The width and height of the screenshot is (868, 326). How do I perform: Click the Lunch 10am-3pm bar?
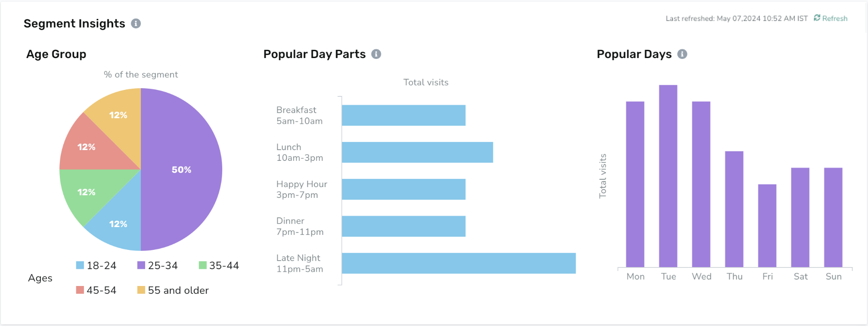tap(417, 152)
